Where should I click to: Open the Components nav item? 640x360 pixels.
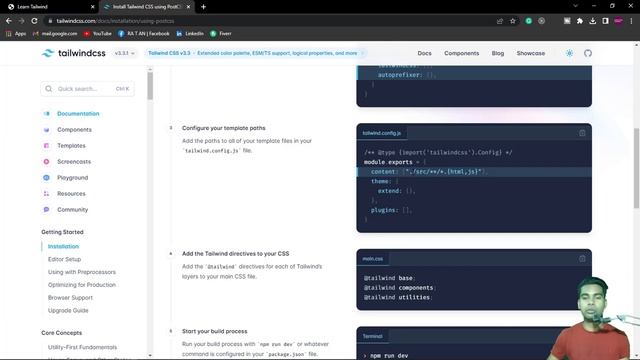[461, 53]
